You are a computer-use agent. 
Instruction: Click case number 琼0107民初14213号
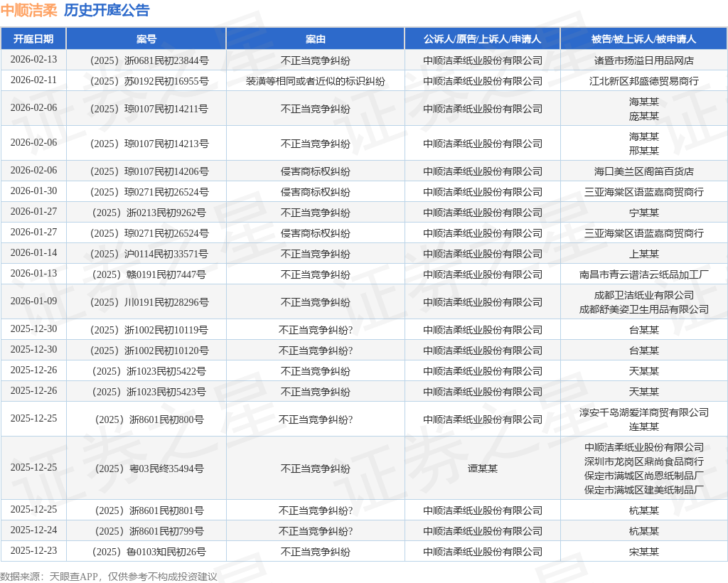coord(149,144)
